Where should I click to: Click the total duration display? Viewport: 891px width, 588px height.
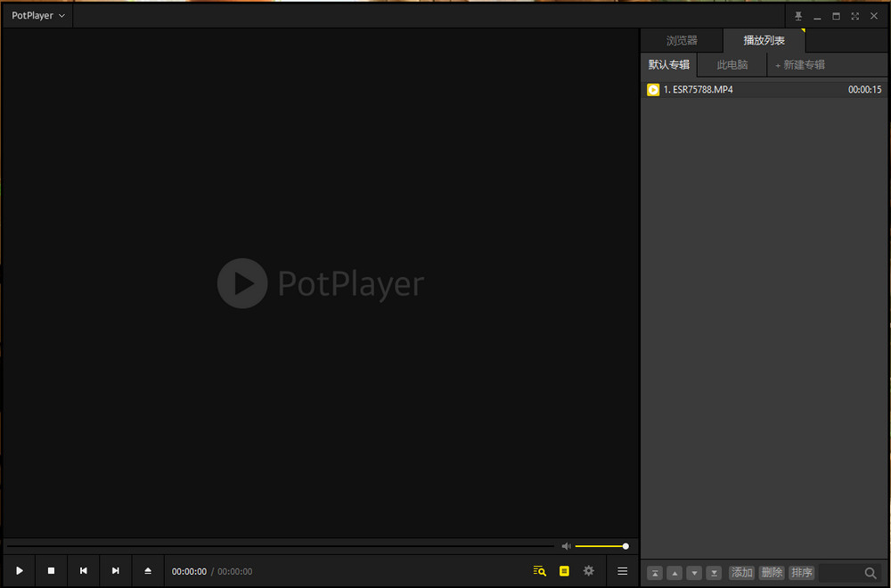[234, 572]
